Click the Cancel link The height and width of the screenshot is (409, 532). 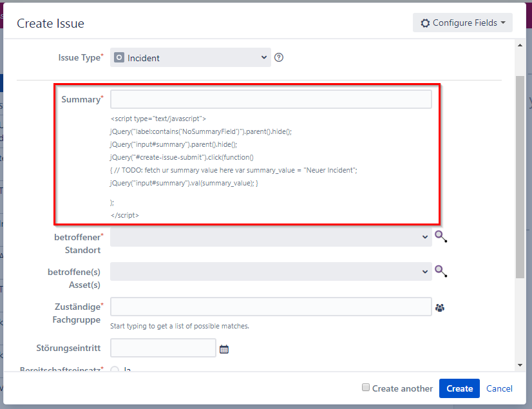pyautogui.click(x=499, y=388)
